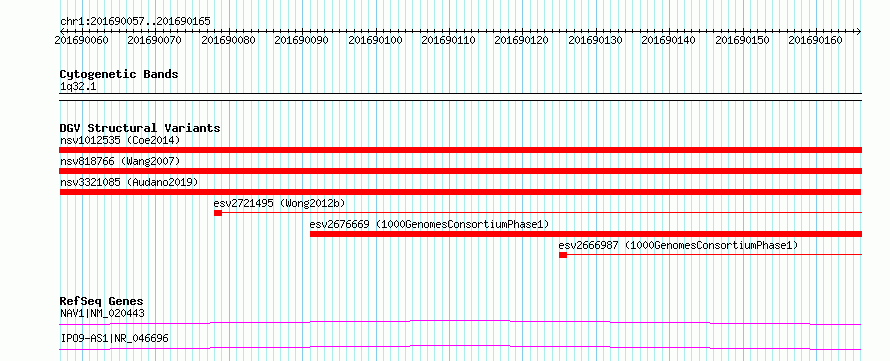Select the nsv3321085 (Audano2019) red variant bar
Screen dimensions: 890x361
pyautogui.click(x=461, y=192)
